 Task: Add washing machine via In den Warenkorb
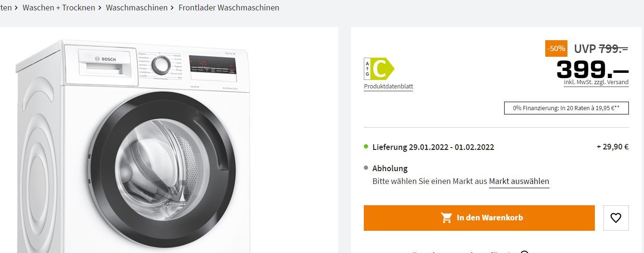(479, 218)
